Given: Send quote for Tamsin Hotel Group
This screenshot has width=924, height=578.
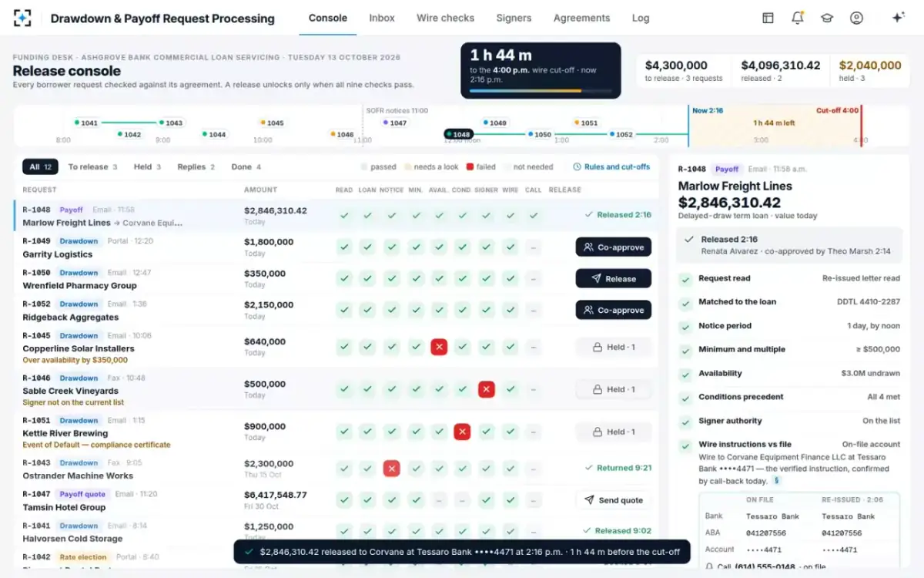Looking at the screenshot, I should pos(614,499).
